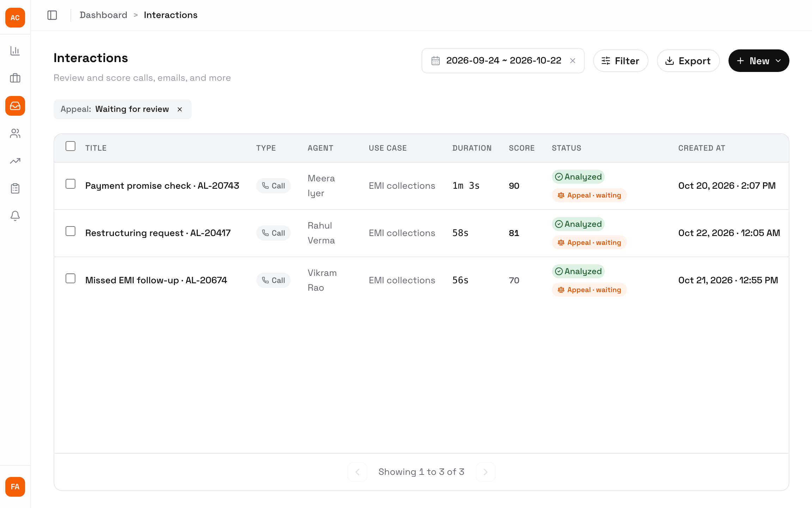Click the Call badge for Vikram Rao
Viewport: 812px width, 508px height.
point(273,280)
